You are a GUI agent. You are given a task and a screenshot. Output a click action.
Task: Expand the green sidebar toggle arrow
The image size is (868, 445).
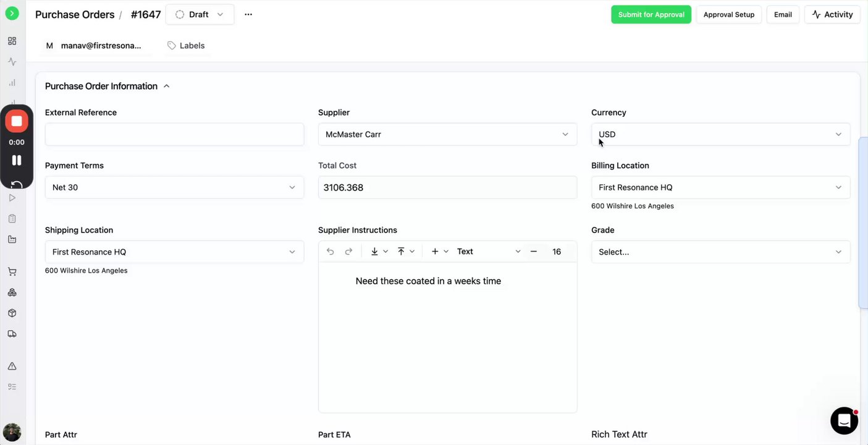12,13
